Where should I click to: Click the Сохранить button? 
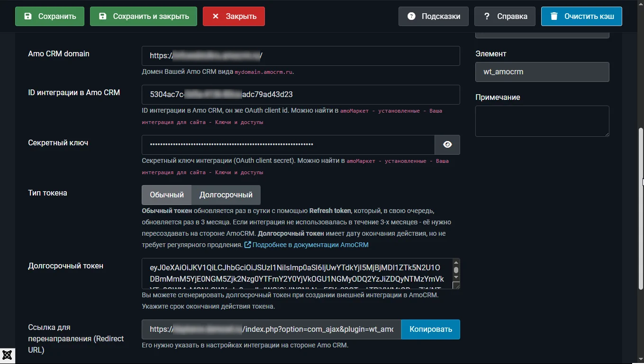(49, 16)
